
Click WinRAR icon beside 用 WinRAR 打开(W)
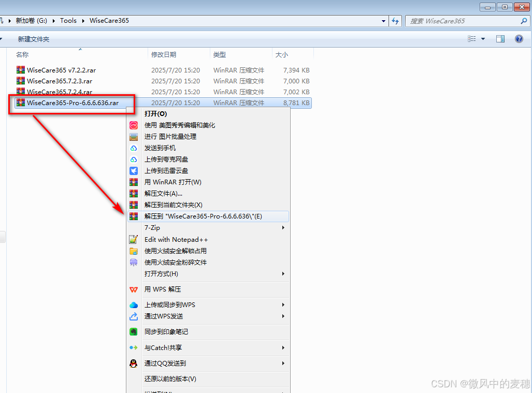pyautogui.click(x=134, y=182)
